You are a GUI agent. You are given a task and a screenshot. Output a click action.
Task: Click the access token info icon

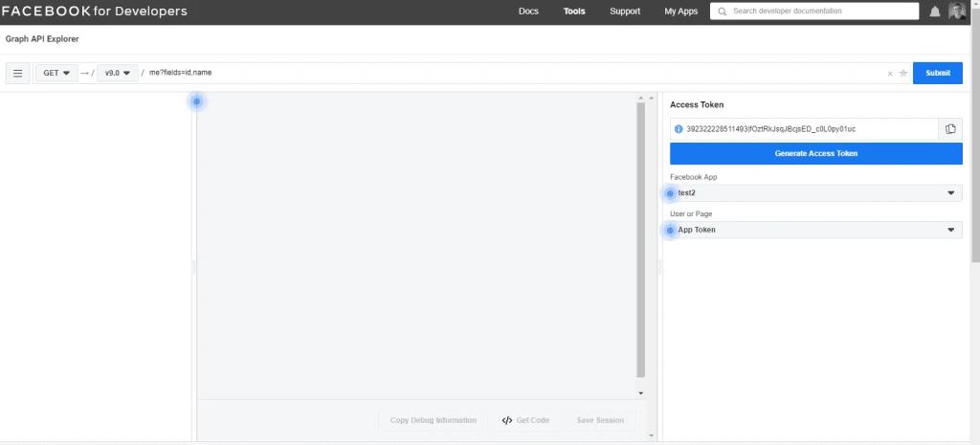tap(679, 129)
